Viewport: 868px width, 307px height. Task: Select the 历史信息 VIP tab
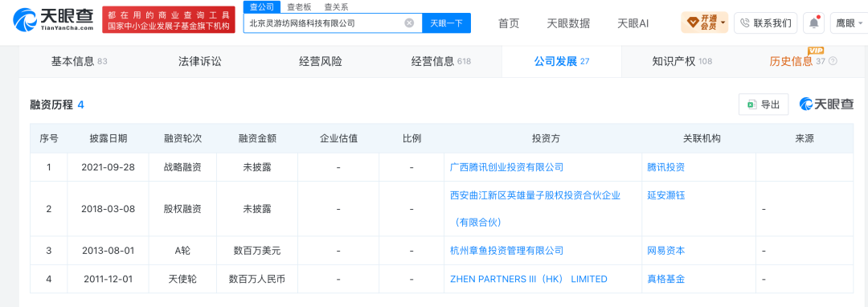pos(797,61)
